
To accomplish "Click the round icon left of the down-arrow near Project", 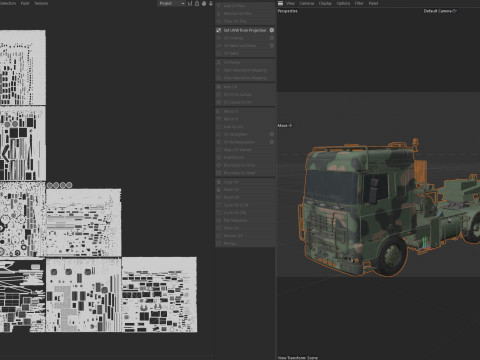I will click(204, 3).
